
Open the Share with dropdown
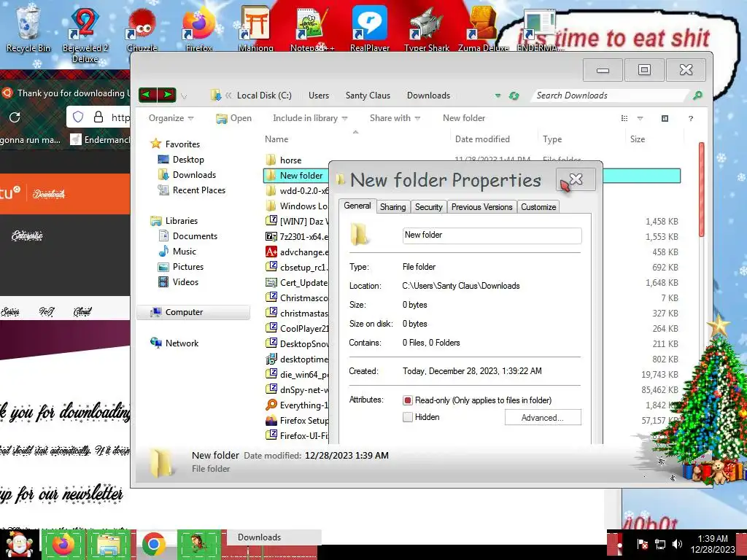point(395,118)
